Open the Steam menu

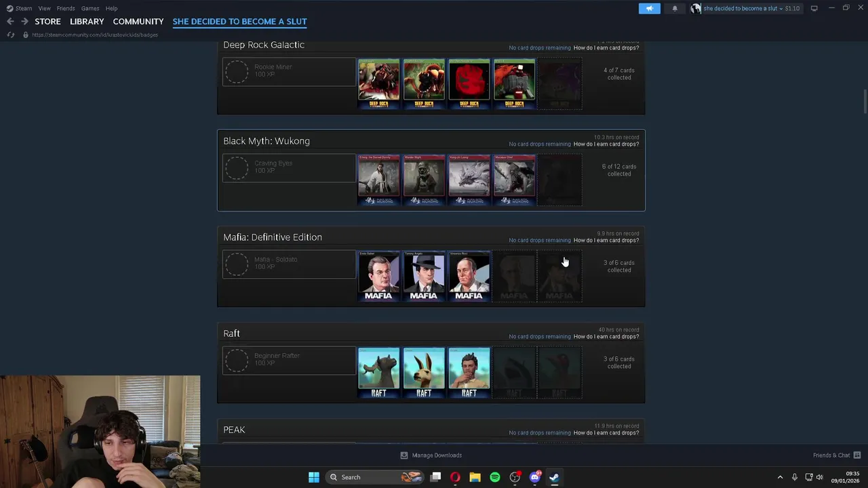pyautogui.click(x=24, y=8)
